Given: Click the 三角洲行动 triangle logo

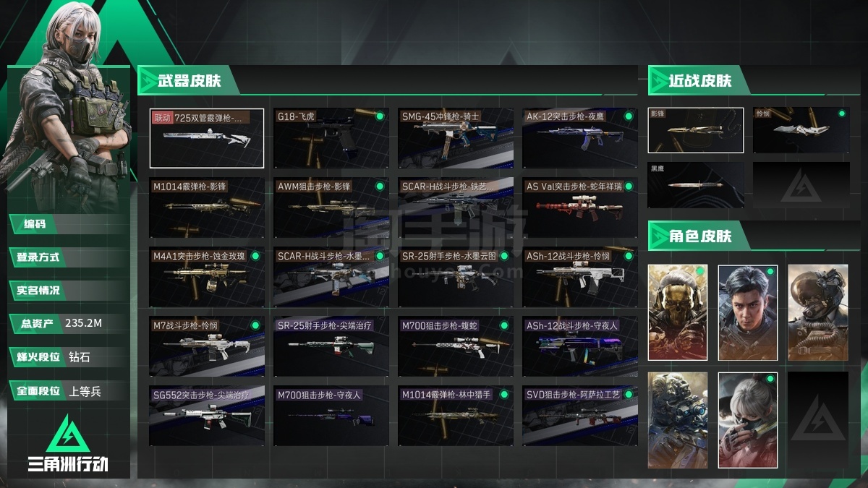Looking at the screenshot, I should [67, 435].
